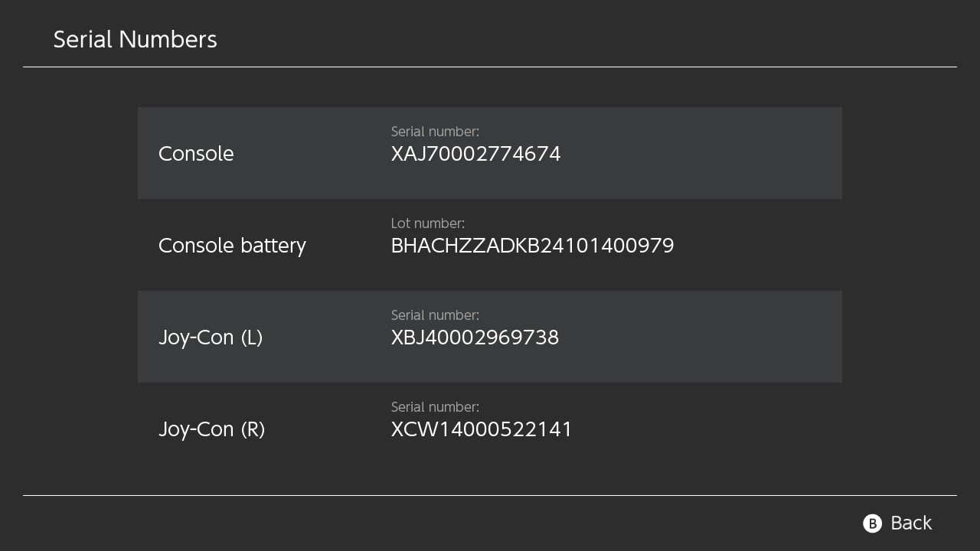Click empty right end of Console battery row
The width and height of the screenshot is (980, 551).
[x=766, y=245]
